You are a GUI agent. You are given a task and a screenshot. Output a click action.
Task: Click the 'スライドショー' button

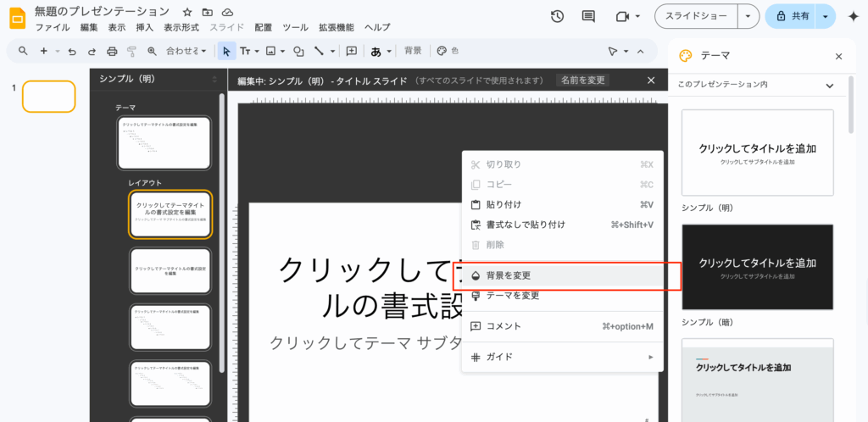[x=695, y=16]
